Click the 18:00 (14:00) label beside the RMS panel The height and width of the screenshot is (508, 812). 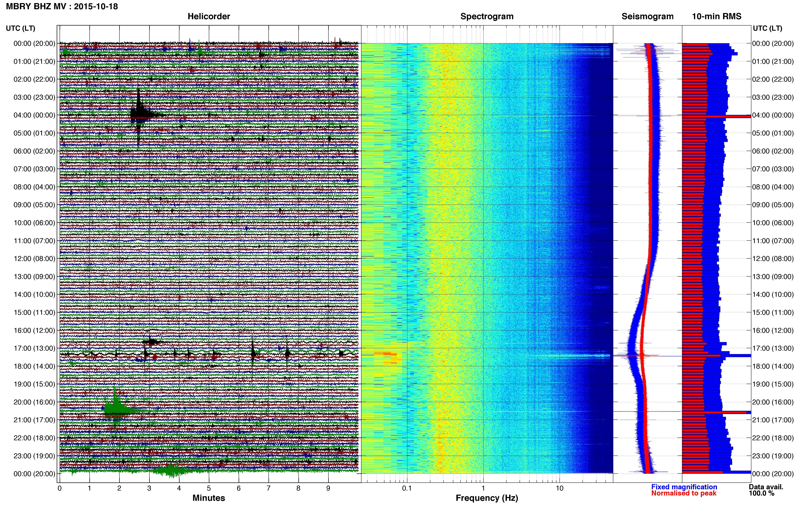tap(773, 366)
